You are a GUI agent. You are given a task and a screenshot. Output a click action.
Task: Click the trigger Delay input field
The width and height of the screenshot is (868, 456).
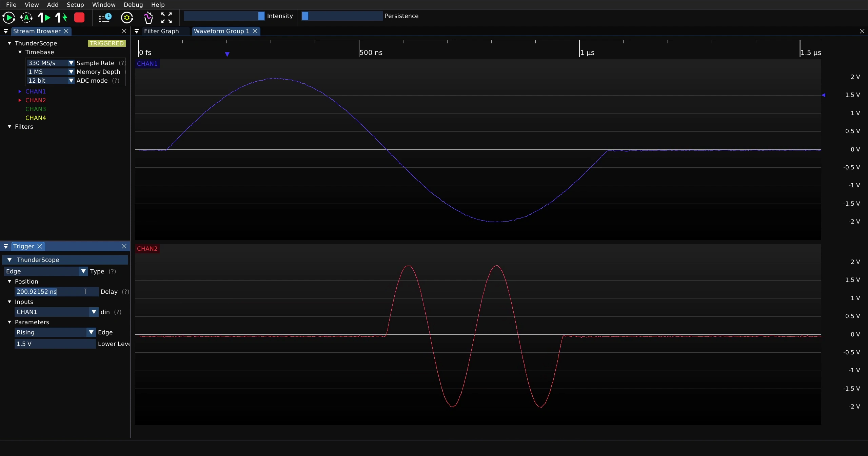pos(57,292)
